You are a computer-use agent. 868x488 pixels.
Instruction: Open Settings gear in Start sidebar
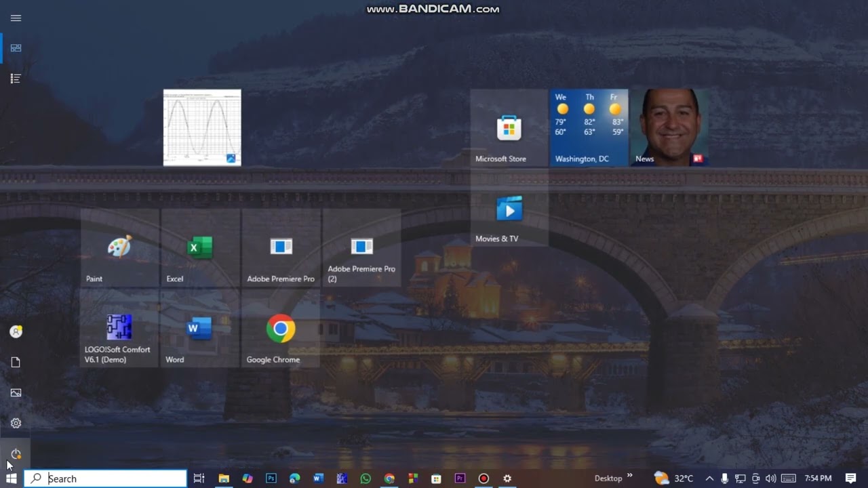[x=16, y=423]
